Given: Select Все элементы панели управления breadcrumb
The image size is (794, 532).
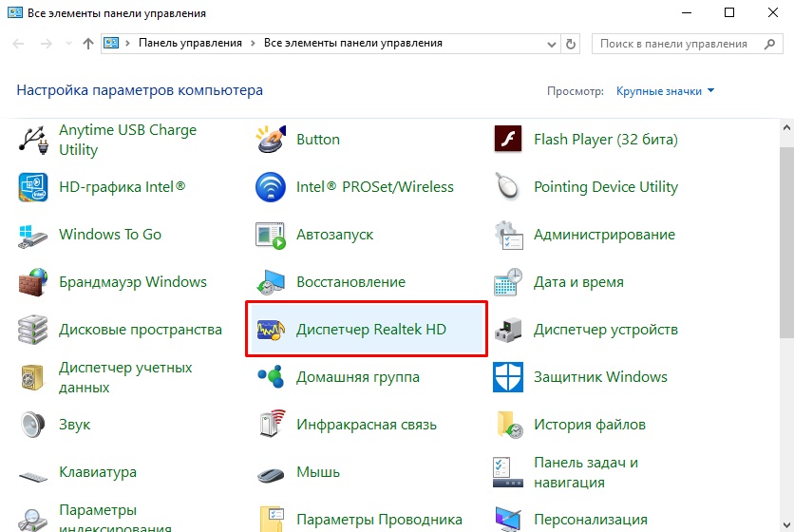Looking at the screenshot, I should (x=352, y=44).
